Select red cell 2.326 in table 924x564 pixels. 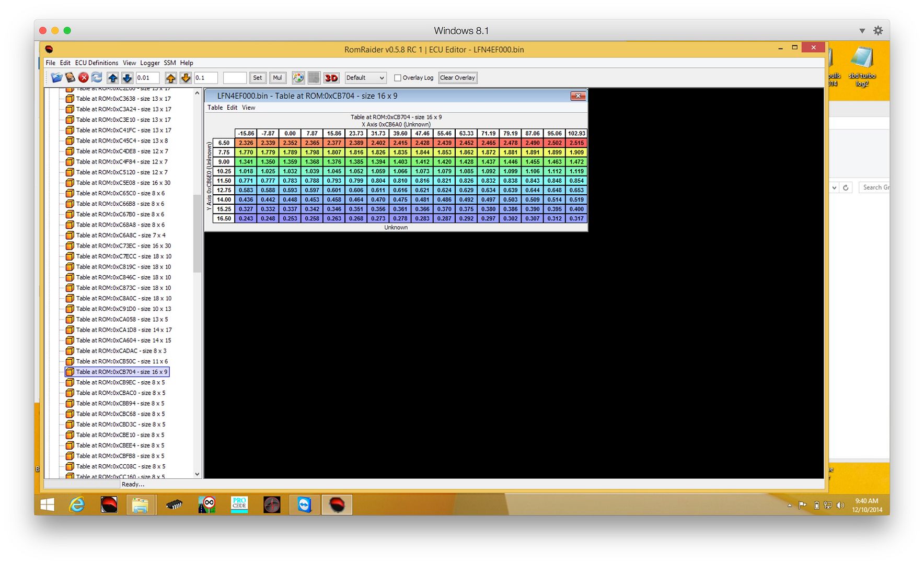pyautogui.click(x=246, y=143)
